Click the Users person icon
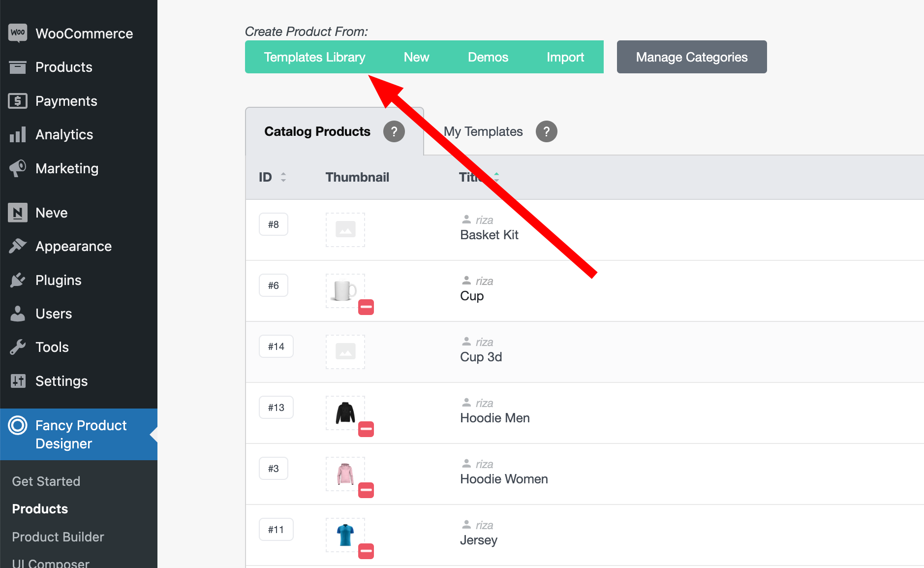The height and width of the screenshot is (568, 924). (18, 314)
